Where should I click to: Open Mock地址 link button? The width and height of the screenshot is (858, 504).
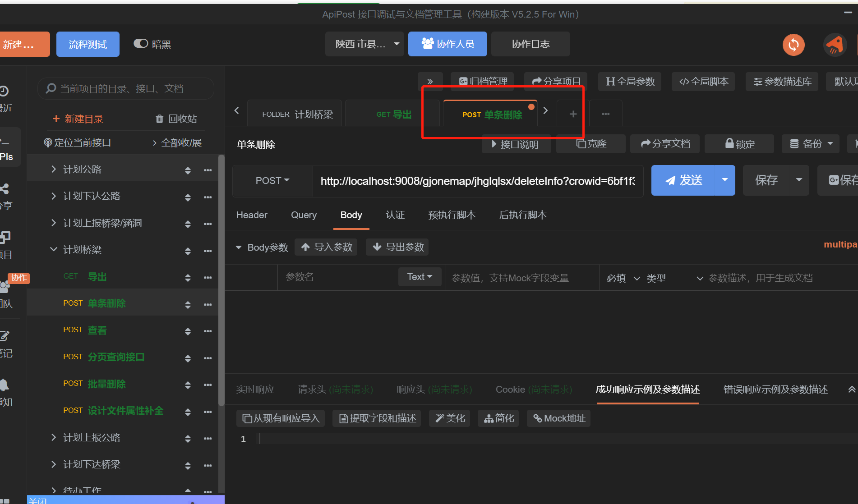(559, 418)
